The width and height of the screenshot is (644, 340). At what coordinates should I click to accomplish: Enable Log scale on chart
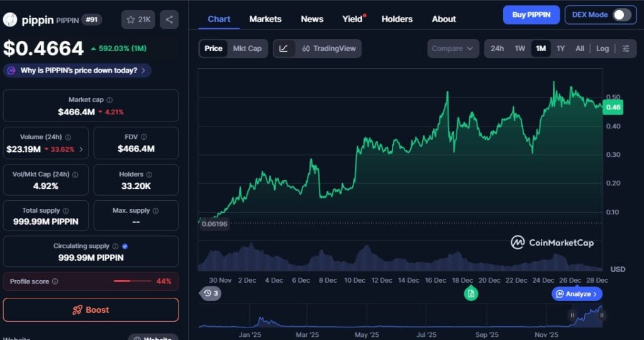[602, 48]
